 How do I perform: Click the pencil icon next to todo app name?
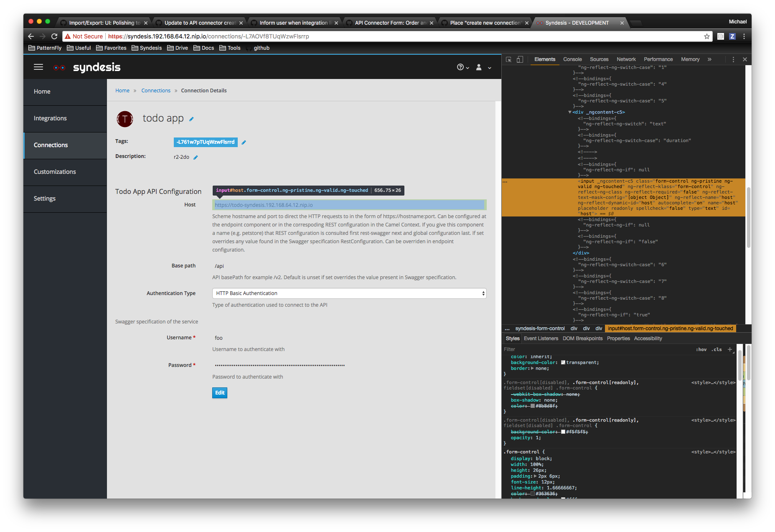191,119
